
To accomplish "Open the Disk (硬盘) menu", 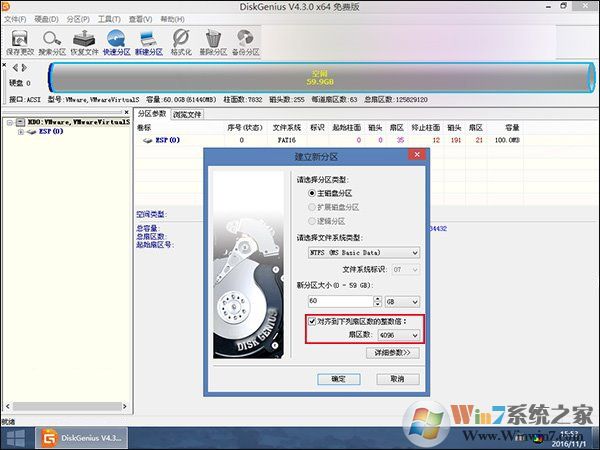I will click(46, 19).
